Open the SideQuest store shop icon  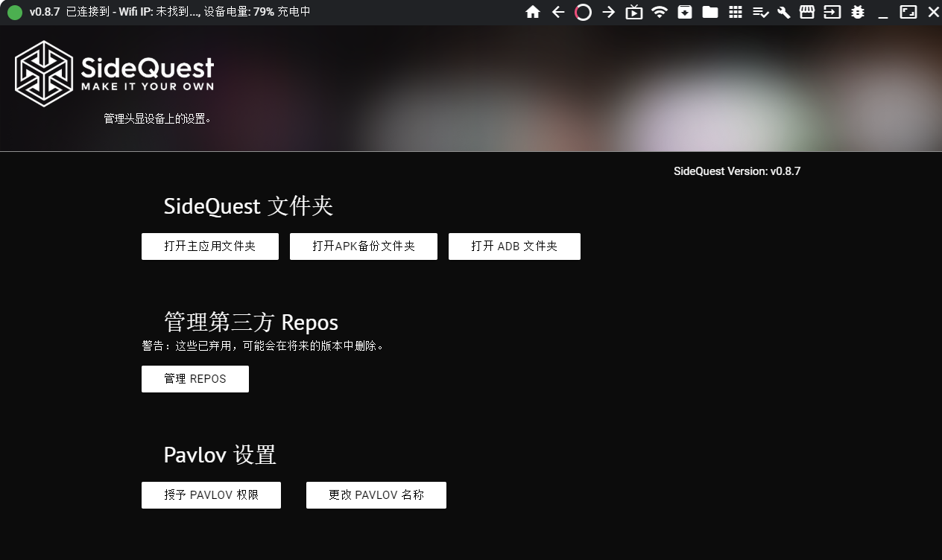click(x=807, y=12)
